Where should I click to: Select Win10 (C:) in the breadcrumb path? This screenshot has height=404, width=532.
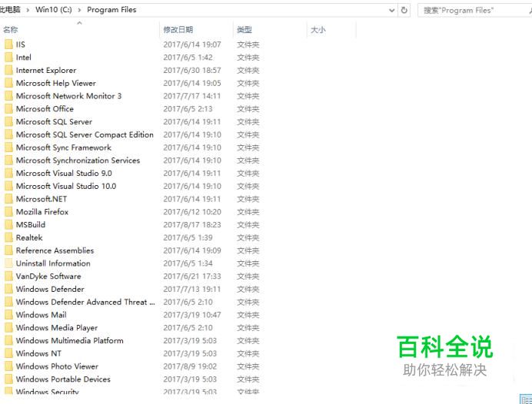click(x=54, y=10)
